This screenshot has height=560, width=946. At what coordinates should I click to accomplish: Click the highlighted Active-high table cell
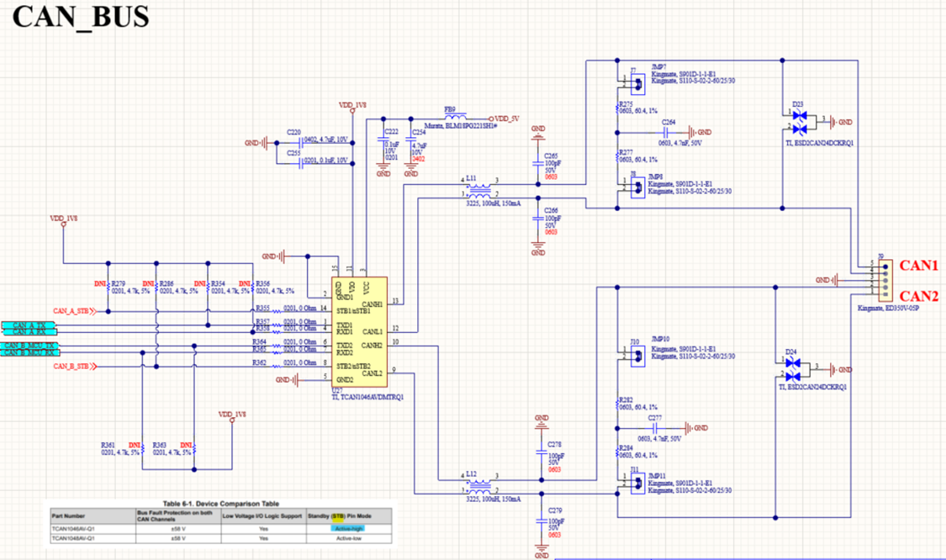point(349,529)
